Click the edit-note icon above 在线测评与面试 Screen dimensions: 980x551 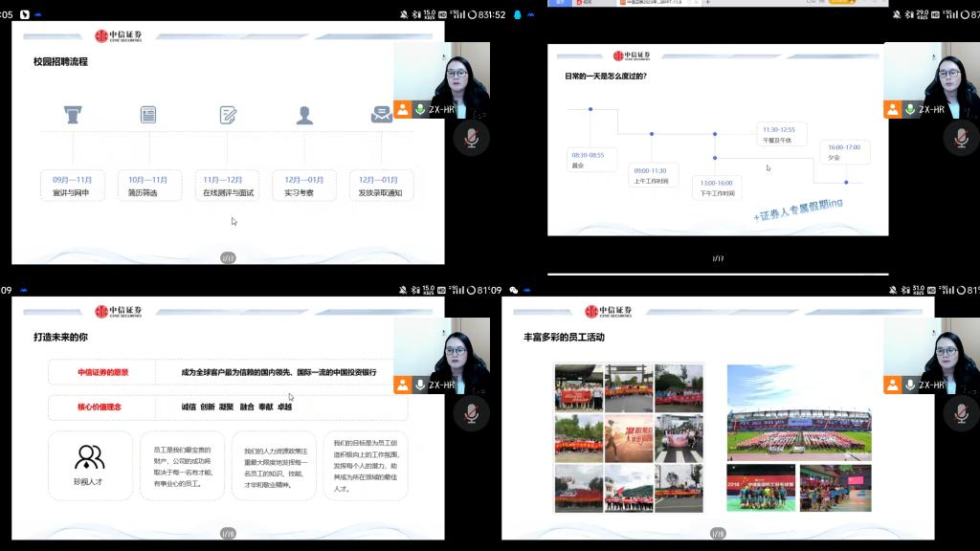click(228, 115)
